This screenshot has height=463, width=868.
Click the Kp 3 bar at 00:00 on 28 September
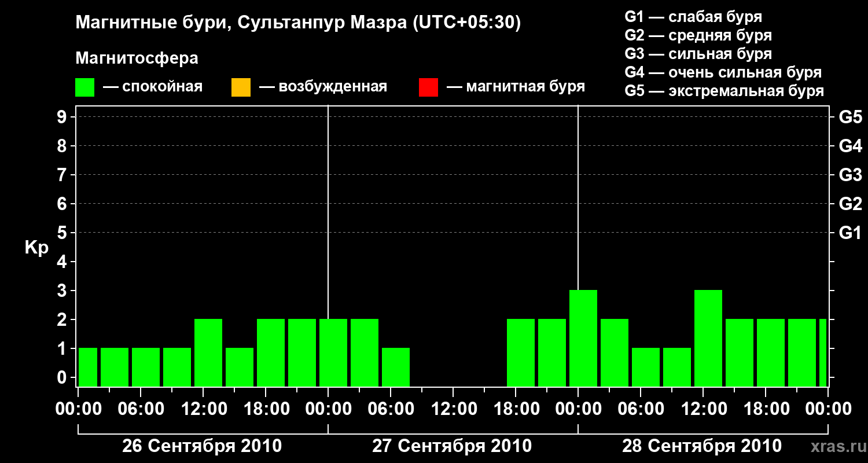point(583,339)
